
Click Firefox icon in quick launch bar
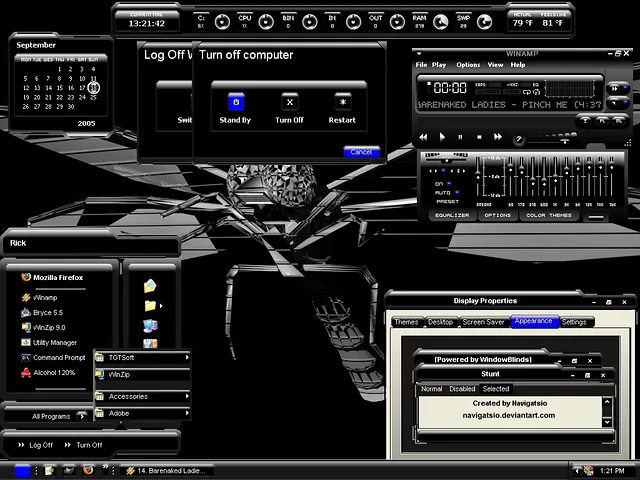[88, 469]
